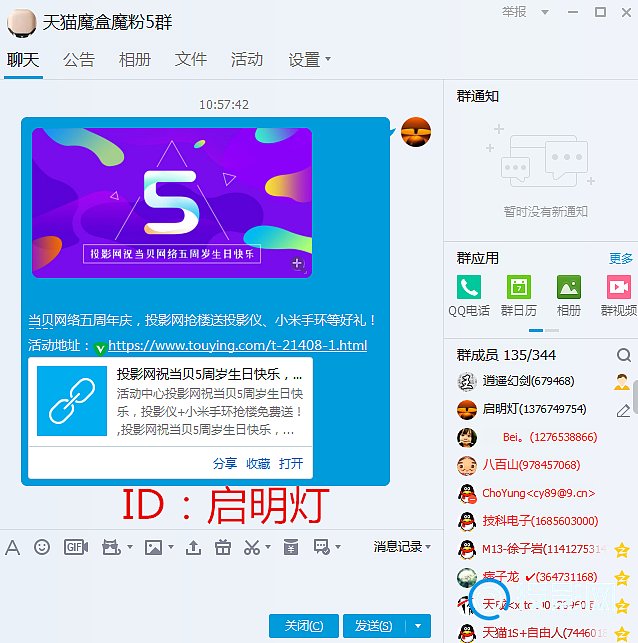Viewport: 638px width, 643px height.
Task: Click the member list scrollbar
Action: click(635, 397)
